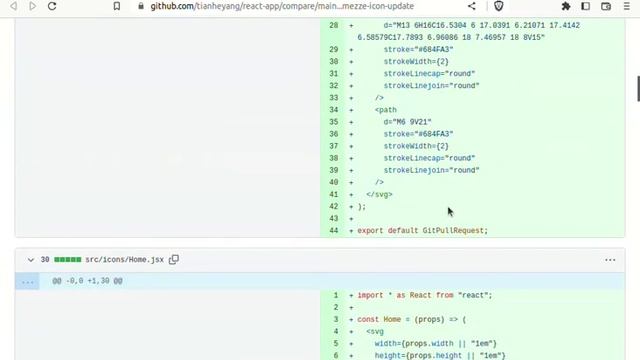Screen dimensions: 640x360
Task: Open the extensions puzzle icon
Action: [x=566, y=6]
